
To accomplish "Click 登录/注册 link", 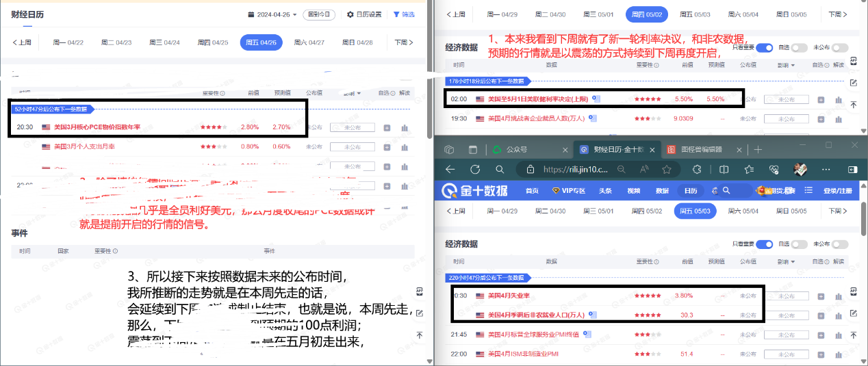I will coord(837,191).
